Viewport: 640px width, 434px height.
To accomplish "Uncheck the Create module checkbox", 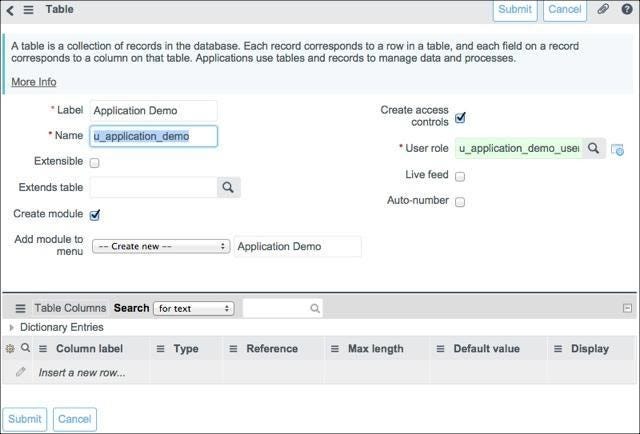I will pos(95,215).
